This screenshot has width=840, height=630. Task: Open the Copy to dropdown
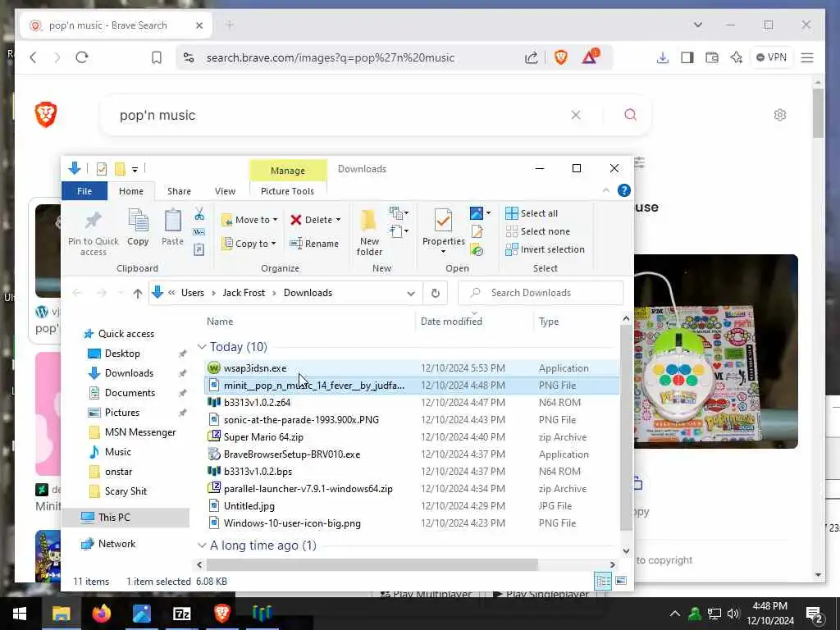point(249,243)
